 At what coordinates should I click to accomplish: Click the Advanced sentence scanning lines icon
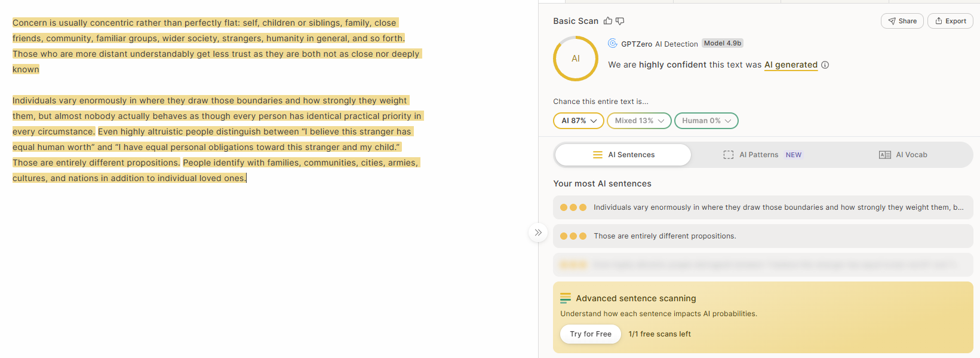566,298
